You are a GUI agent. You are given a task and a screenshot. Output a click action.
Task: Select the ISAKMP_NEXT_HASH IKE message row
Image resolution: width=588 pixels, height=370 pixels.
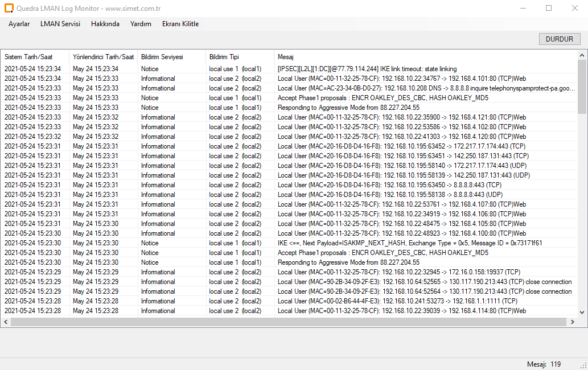click(x=410, y=243)
